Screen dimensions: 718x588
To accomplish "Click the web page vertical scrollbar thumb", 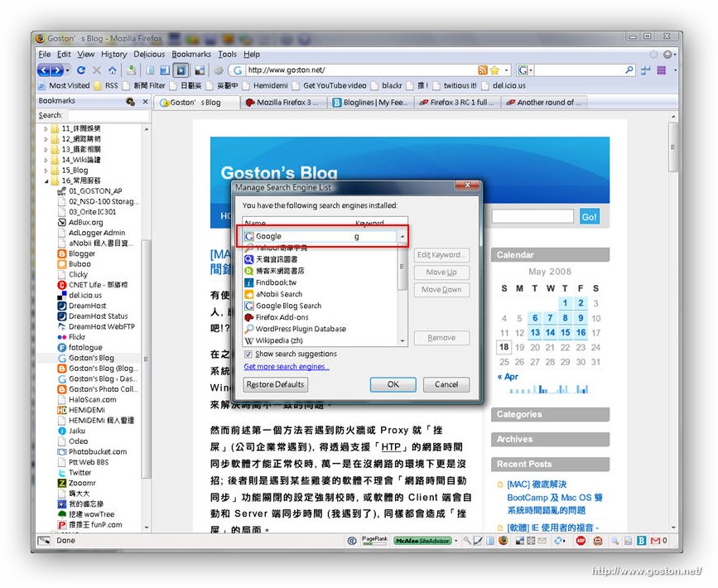I will tap(672, 147).
